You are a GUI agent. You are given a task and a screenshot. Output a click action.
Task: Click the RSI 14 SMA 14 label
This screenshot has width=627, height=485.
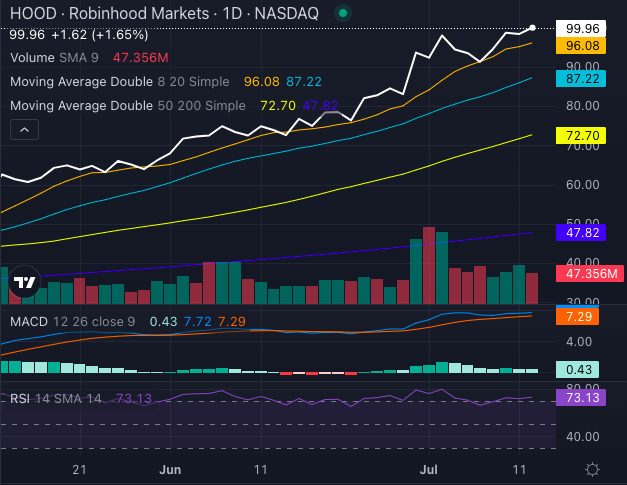pos(56,399)
